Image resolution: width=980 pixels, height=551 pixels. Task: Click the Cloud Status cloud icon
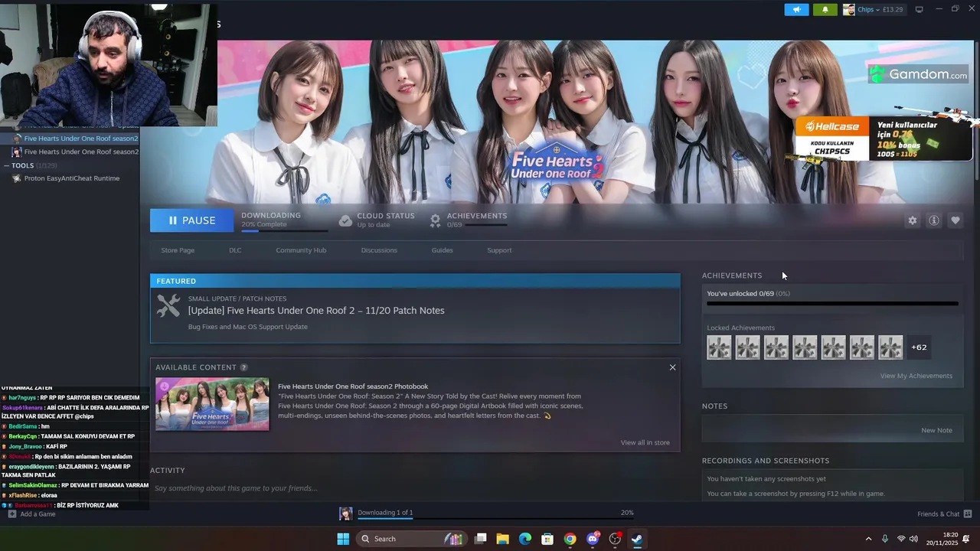pos(345,220)
